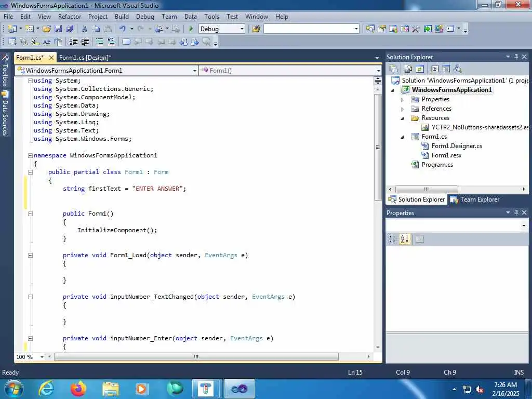Decrease line indent using the outdent icon
Image resolution: width=532 pixels, height=399 pixels.
[x=73, y=42]
